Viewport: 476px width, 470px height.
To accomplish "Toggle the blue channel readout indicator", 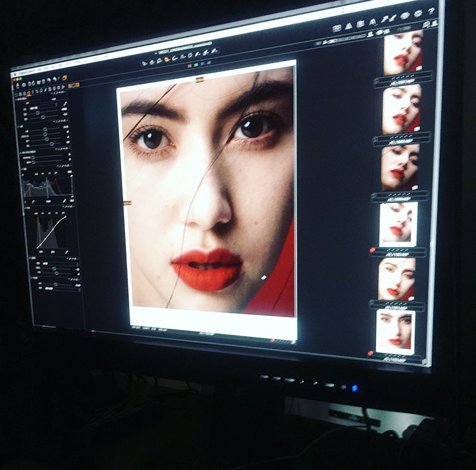I will [202, 64].
